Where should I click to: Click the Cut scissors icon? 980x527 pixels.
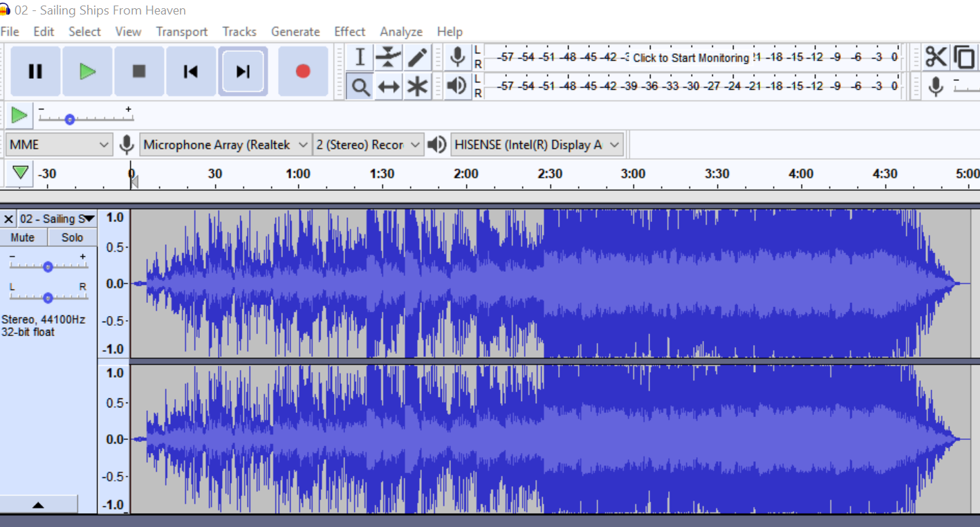936,57
